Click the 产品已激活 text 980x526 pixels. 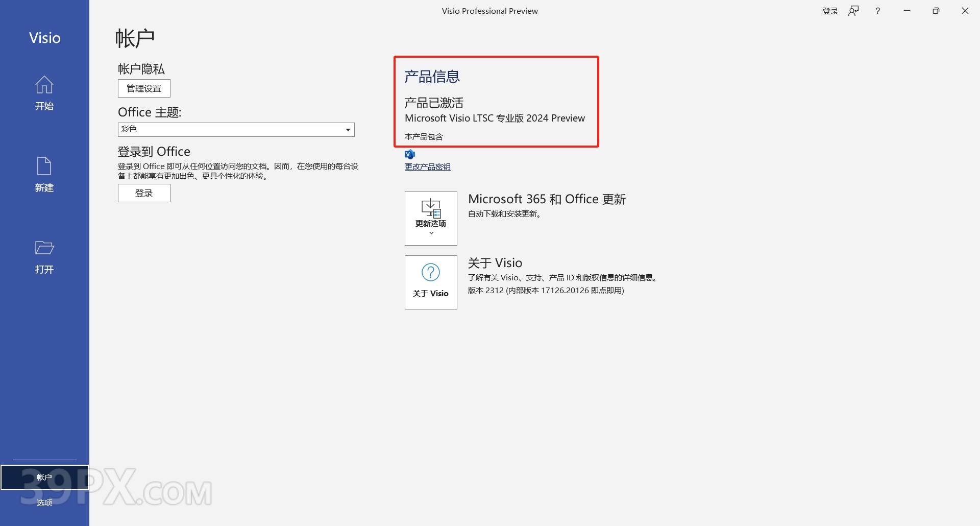coord(434,103)
